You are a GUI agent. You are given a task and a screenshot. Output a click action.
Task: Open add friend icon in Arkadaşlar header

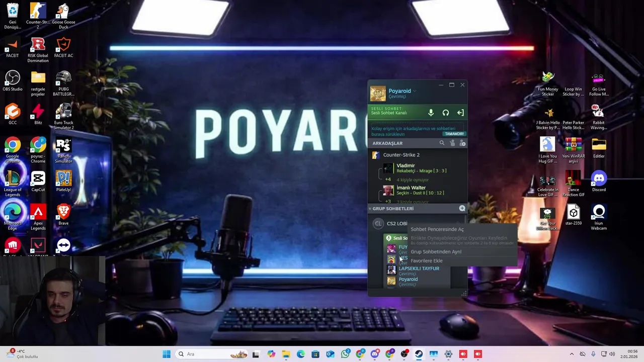(462, 143)
